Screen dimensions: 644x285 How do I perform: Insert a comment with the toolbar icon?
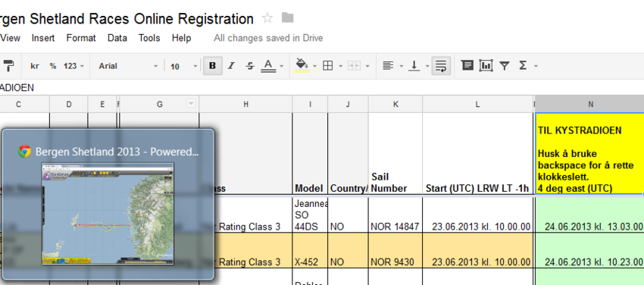(x=467, y=65)
